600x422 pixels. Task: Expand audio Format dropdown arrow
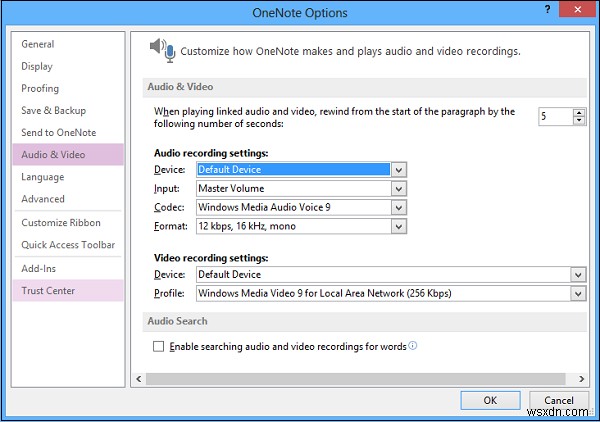click(x=399, y=226)
